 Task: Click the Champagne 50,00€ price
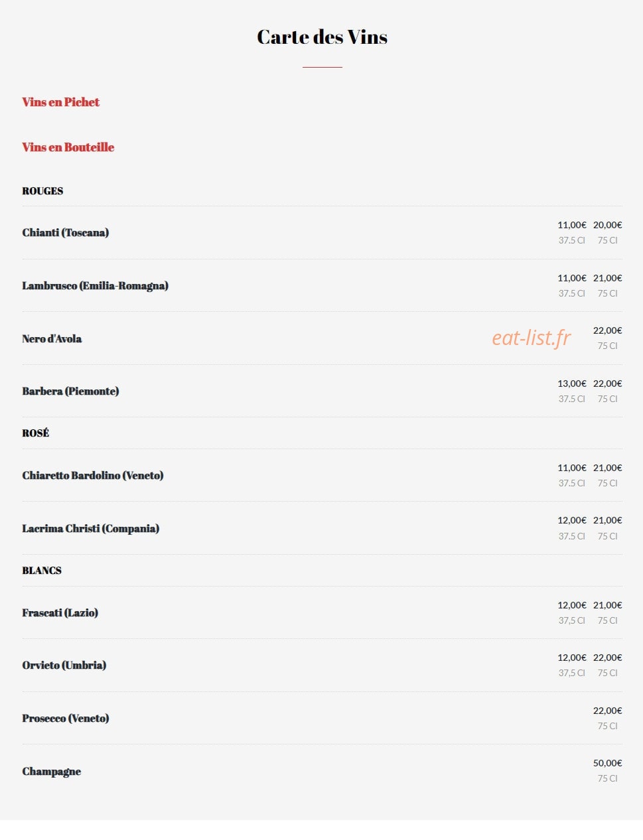607,763
